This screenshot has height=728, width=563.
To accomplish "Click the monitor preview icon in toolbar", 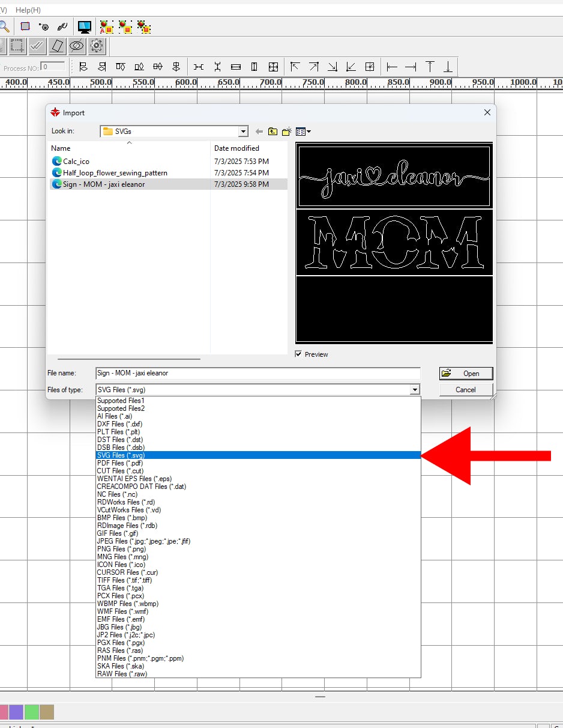I will [85, 26].
